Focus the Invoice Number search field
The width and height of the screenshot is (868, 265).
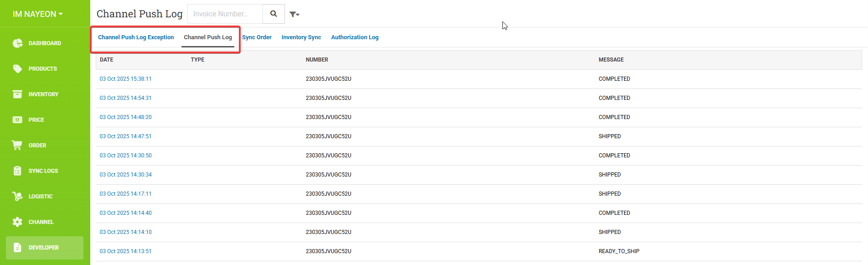(225, 14)
